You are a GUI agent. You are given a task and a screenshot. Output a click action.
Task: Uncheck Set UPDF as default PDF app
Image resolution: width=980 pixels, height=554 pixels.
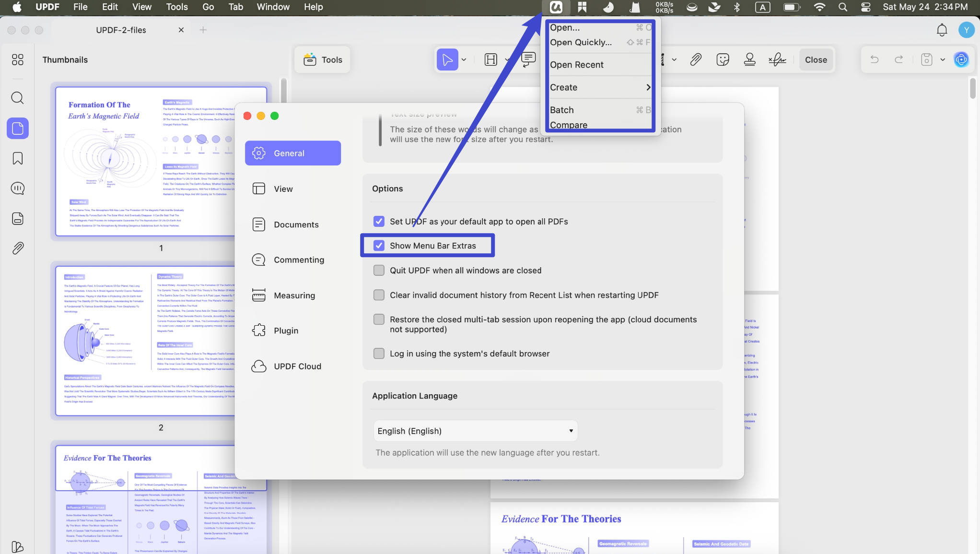[379, 221]
